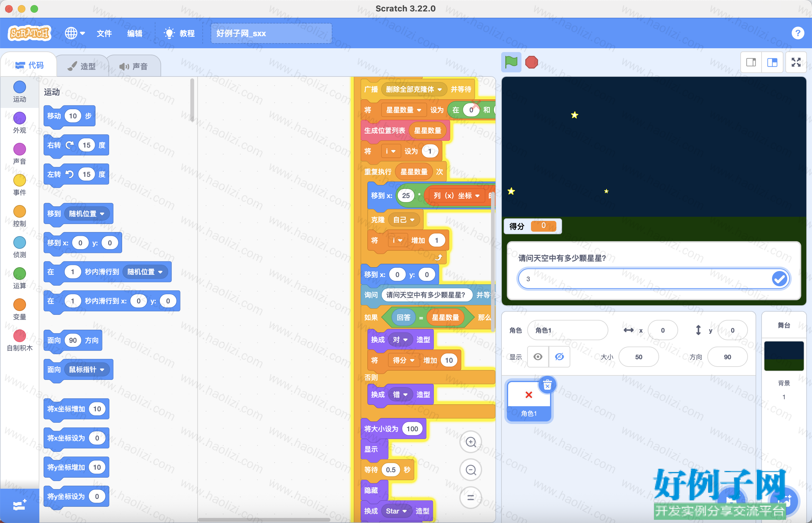
Task: Click the 右转 15 度 block
Action: (76, 145)
